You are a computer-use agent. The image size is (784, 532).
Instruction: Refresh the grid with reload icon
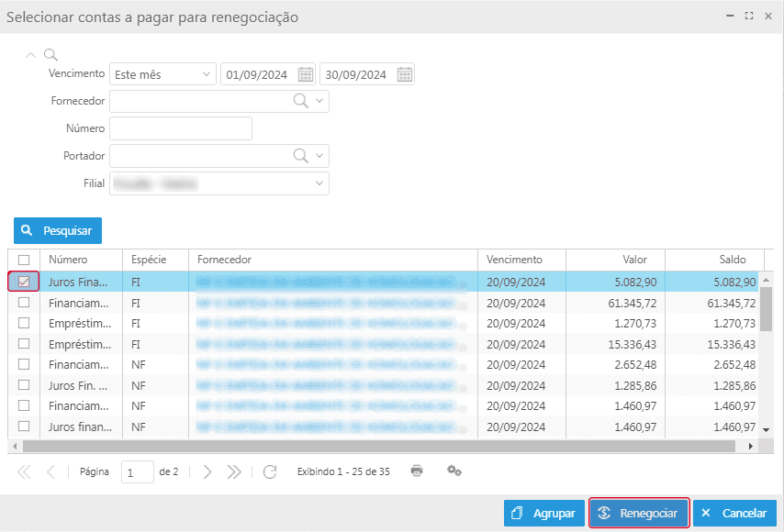tap(270, 471)
